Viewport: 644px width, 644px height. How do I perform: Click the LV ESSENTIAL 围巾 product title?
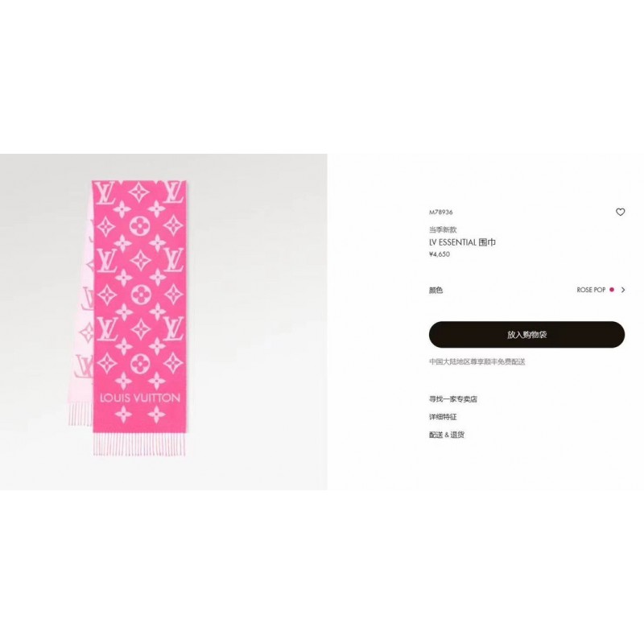click(x=462, y=242)
